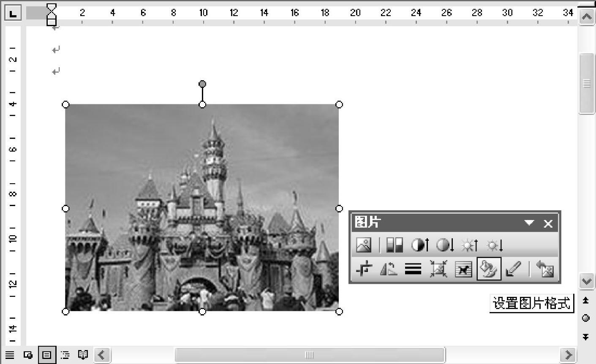Click the top-middle sizing handle of picture
This screenshot has height=364, width=596.
pyautogui.click(x=202, y=104)
